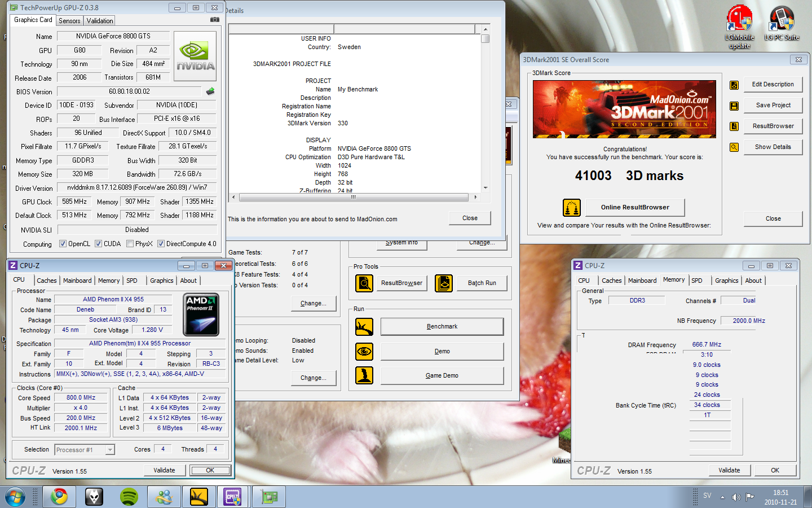
Task: Click the horizontal scrollbar in Details window
Action: pyautogui.click(x=354, y=197)
